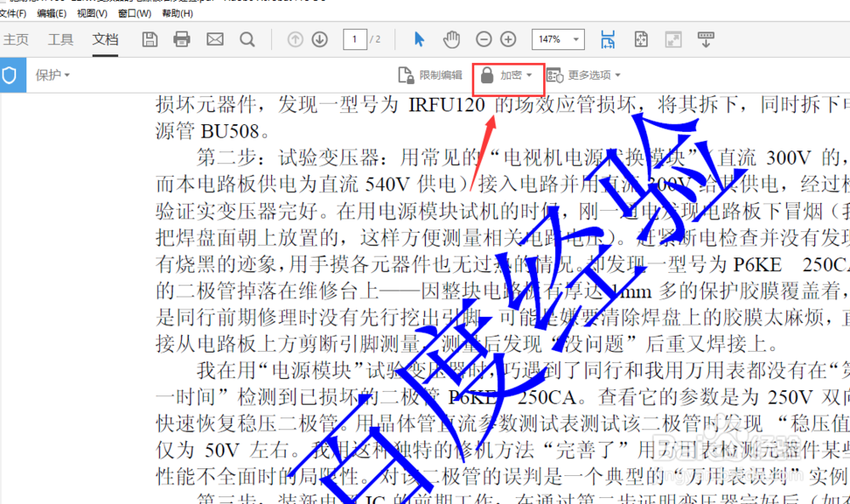Zoom in using the plus icon

pos(507,39)
